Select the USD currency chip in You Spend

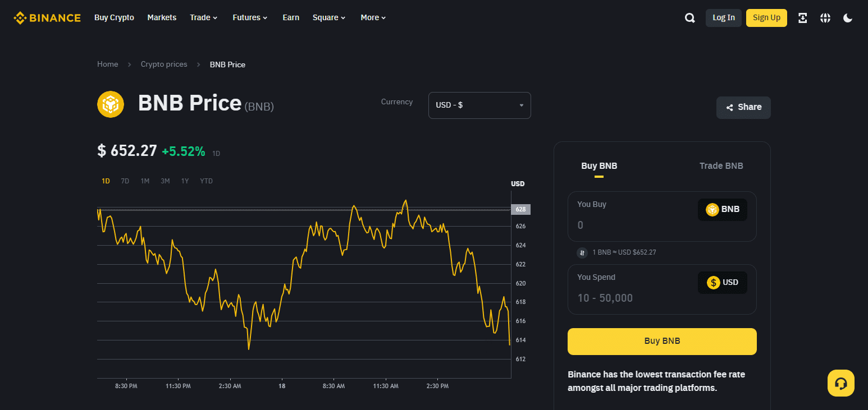[723, 283]
